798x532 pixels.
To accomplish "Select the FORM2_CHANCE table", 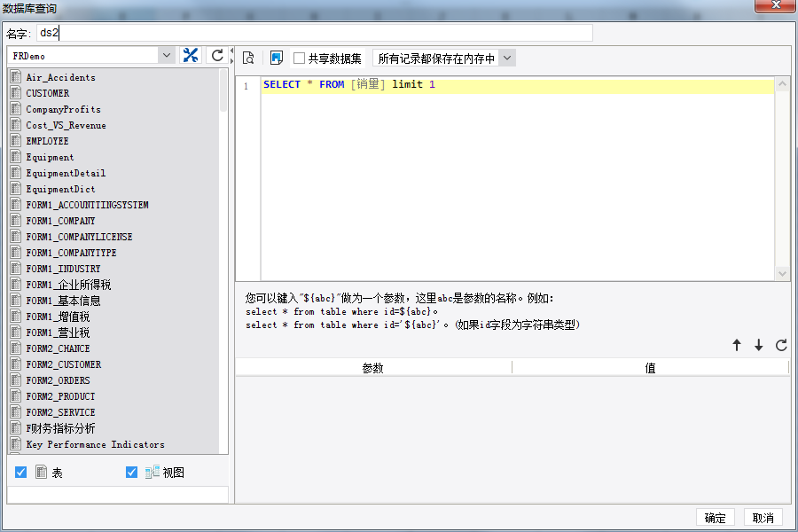I will [58, 348].
